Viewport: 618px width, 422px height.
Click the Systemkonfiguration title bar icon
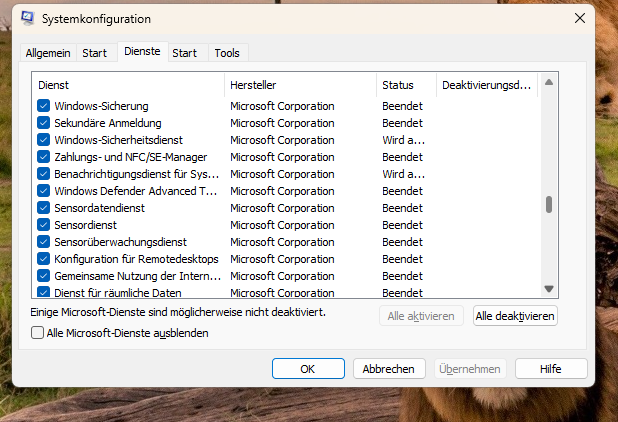pos(27,18)
